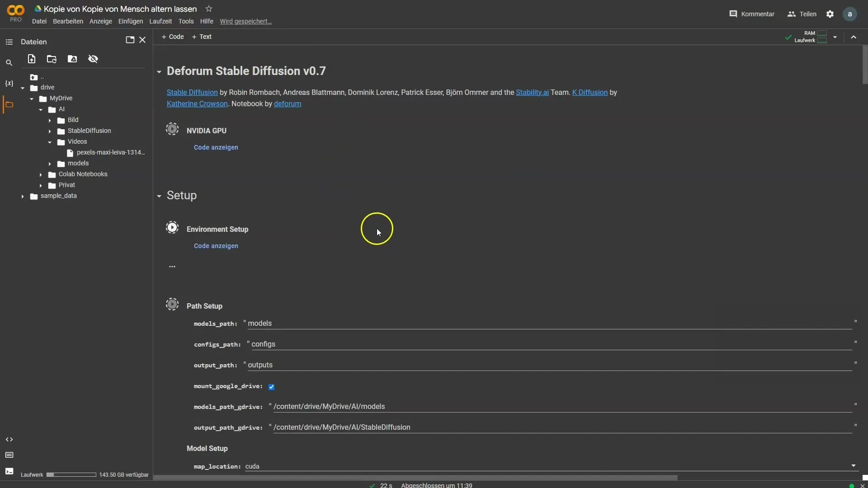The image size is (868, 488).
Task: Show code for Environment Setup cell
Action: click(x=216, y=246)
